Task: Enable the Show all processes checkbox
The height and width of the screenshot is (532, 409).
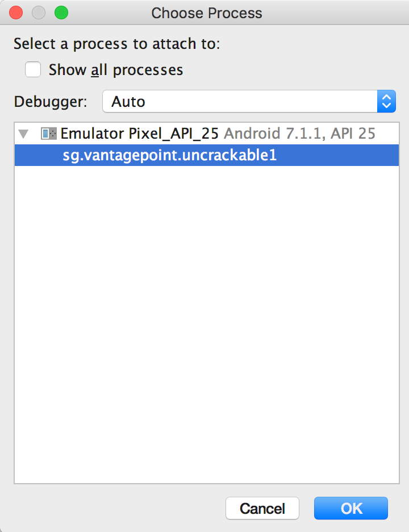Action: pos(33,70)
